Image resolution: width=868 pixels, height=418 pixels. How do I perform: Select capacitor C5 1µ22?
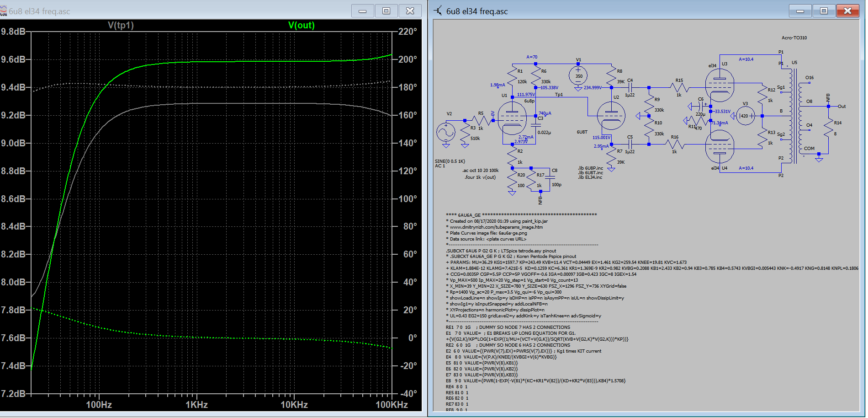tap(630, 144)
